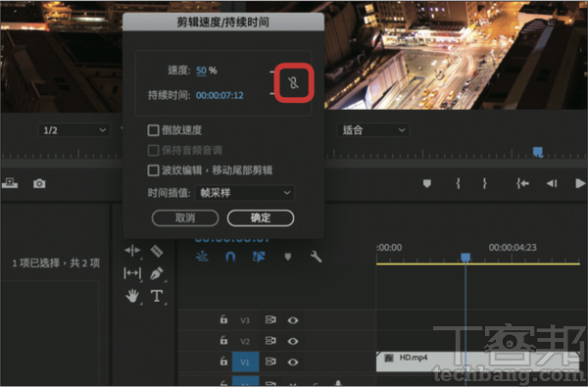This screenshot has height=387, width=588.
Task: Toggle the timeline Snap magnet icon
Action: click(230, 257)
